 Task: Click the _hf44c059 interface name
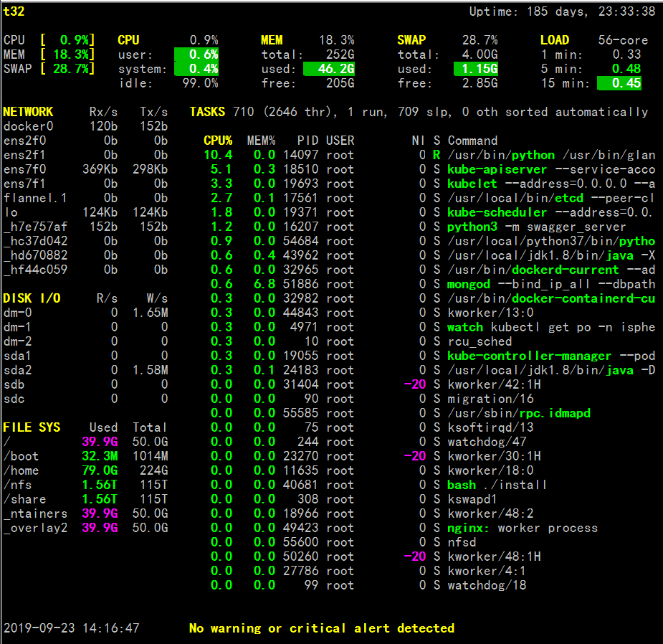pos(36,270)
